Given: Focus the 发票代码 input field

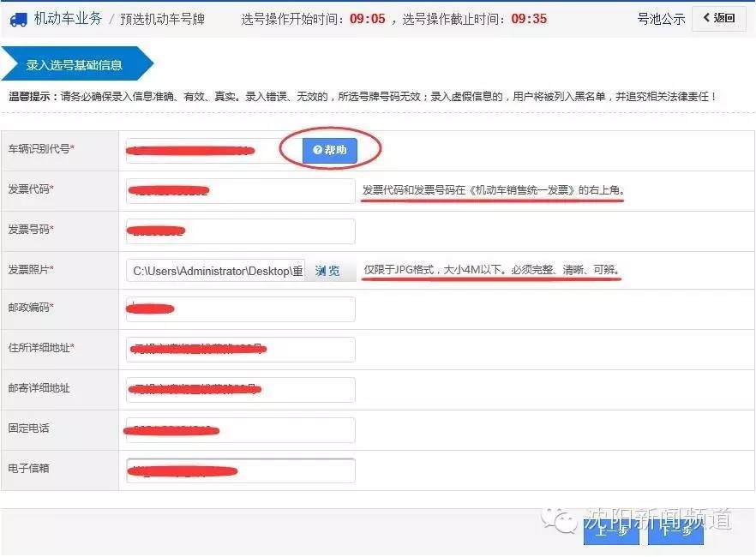Looking at the screenshot, I should click(x=240, y=189).
